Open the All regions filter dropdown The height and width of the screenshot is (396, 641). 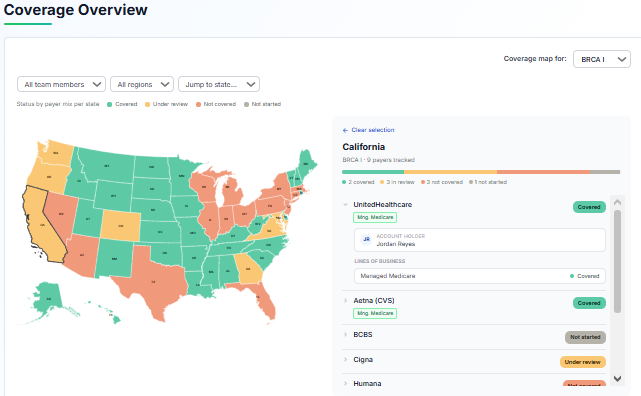(142, 84)
